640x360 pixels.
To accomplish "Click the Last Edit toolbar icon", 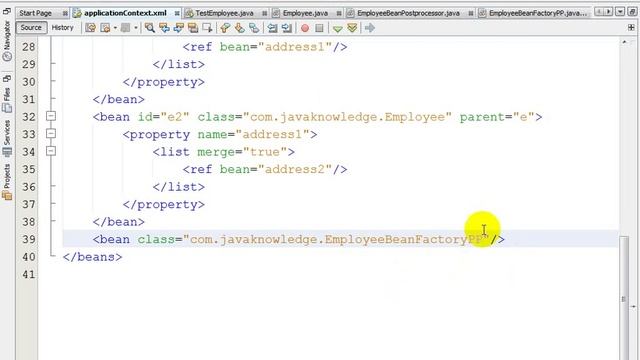I will point(91,28).
